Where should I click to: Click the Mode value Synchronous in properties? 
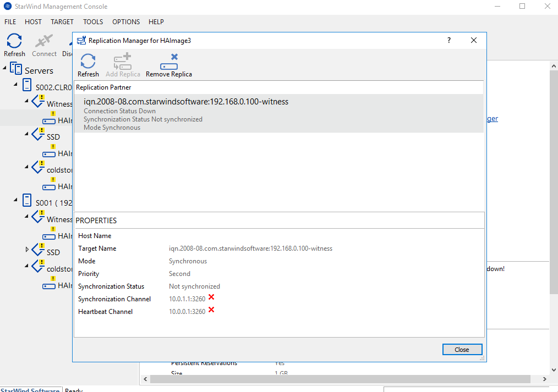(188, 261)
